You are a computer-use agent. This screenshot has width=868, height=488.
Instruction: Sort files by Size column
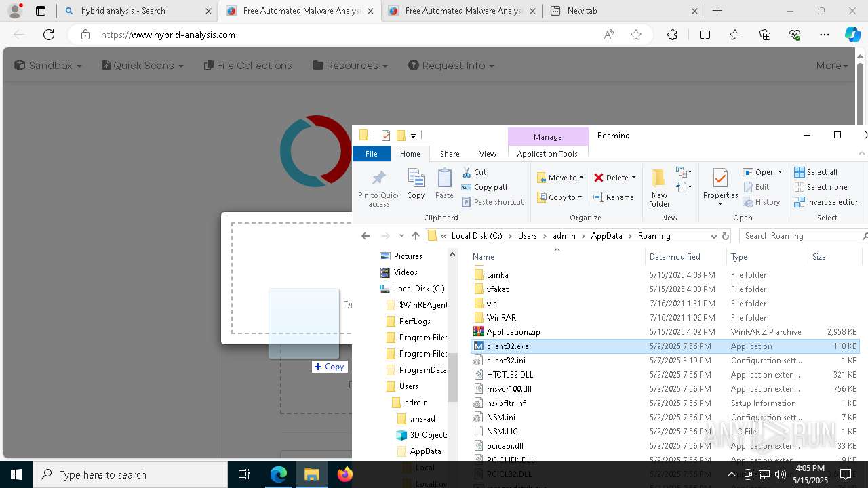[x=834, y=257]
